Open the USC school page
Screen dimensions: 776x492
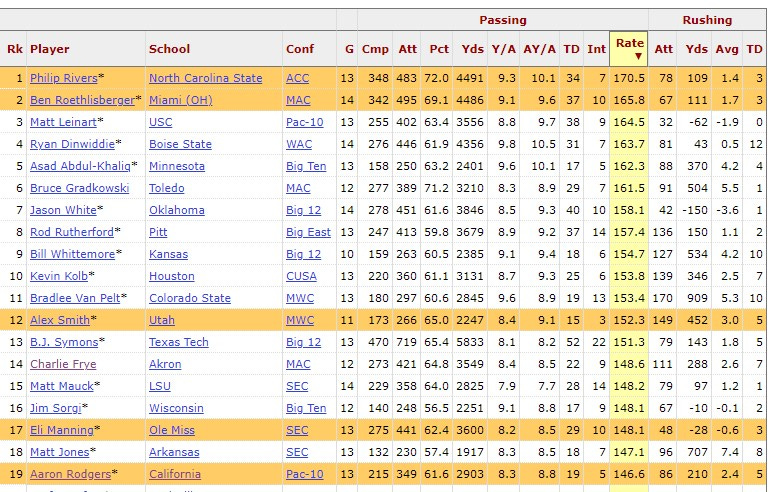[160, 122]
